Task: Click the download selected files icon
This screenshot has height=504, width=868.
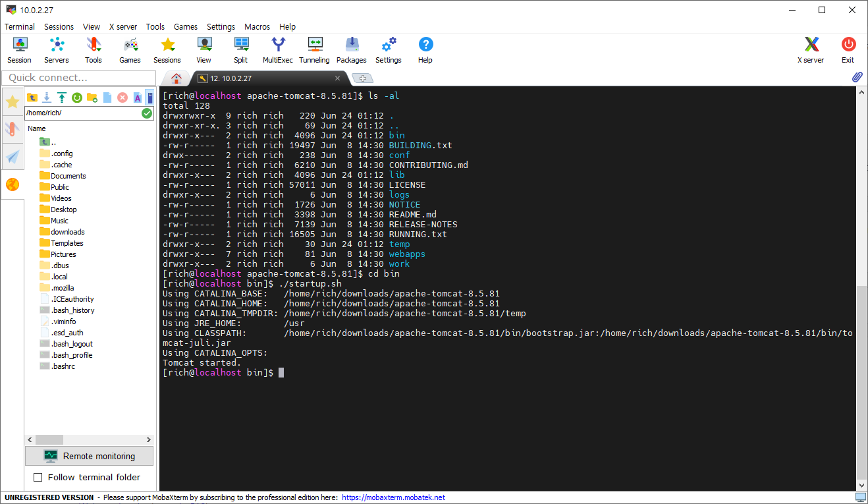Action: click(47, 98)
